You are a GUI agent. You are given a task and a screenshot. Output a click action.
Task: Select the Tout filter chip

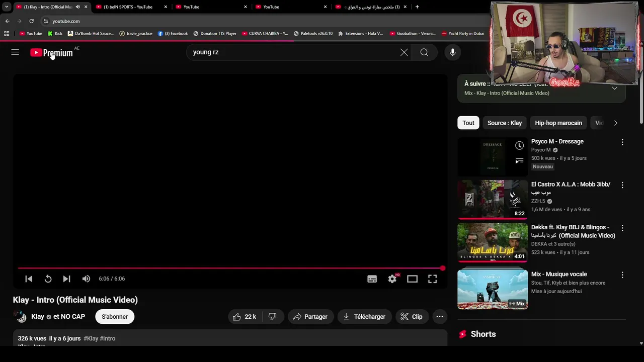468,123
